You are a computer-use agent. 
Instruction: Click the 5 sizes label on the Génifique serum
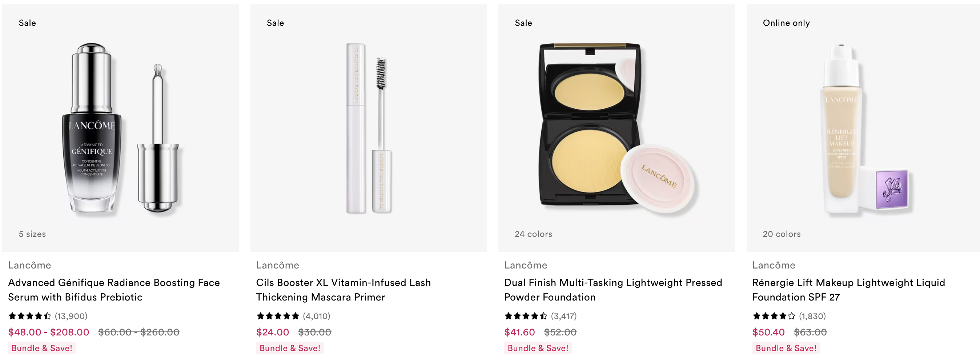tap(32, 234)
